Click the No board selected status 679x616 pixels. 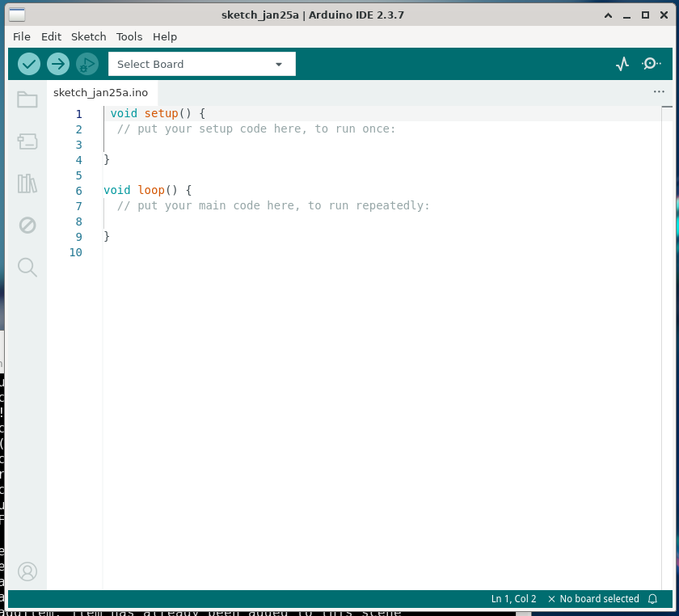593,599
